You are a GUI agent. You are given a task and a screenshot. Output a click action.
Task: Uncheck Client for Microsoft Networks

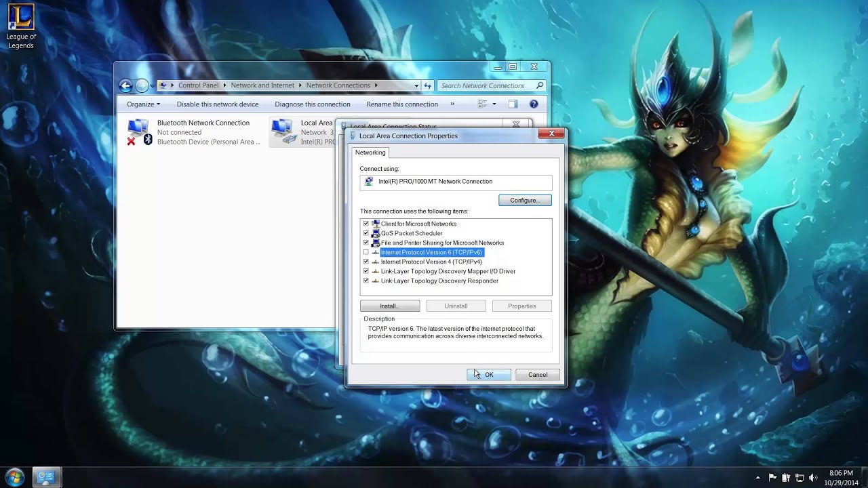(x=366, y=224)
